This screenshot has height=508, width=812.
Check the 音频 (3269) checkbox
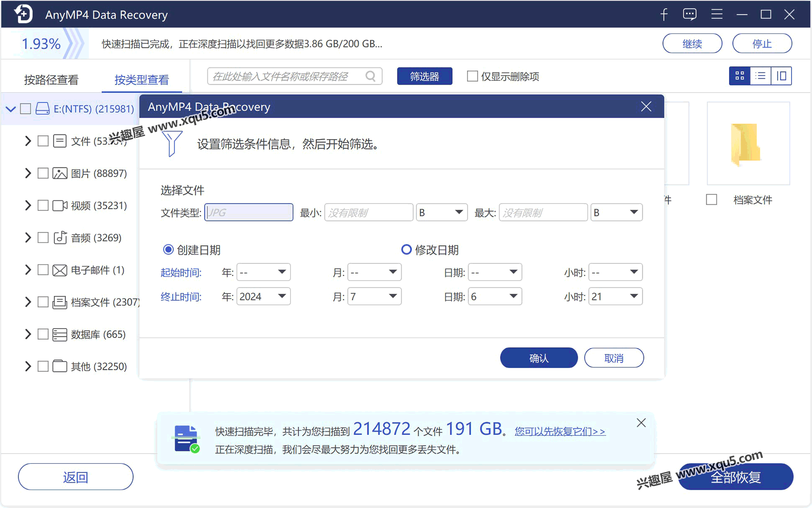click(43, 237)
